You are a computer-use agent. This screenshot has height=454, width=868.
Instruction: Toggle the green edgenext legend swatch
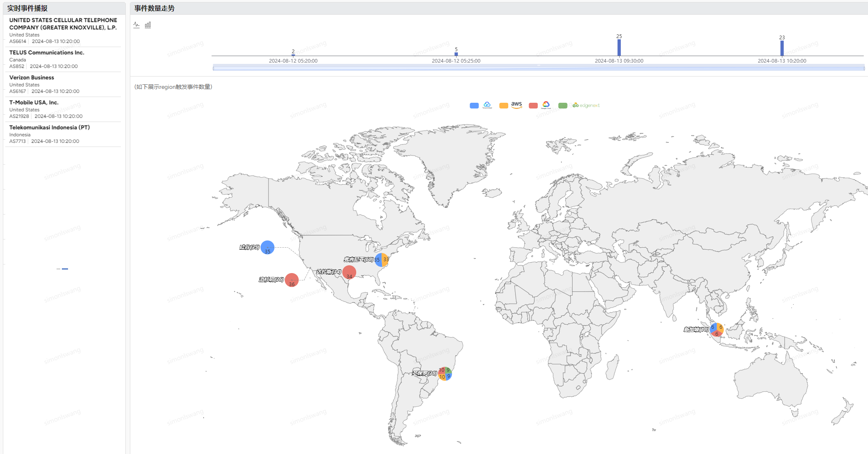click(x=563, y=106)
